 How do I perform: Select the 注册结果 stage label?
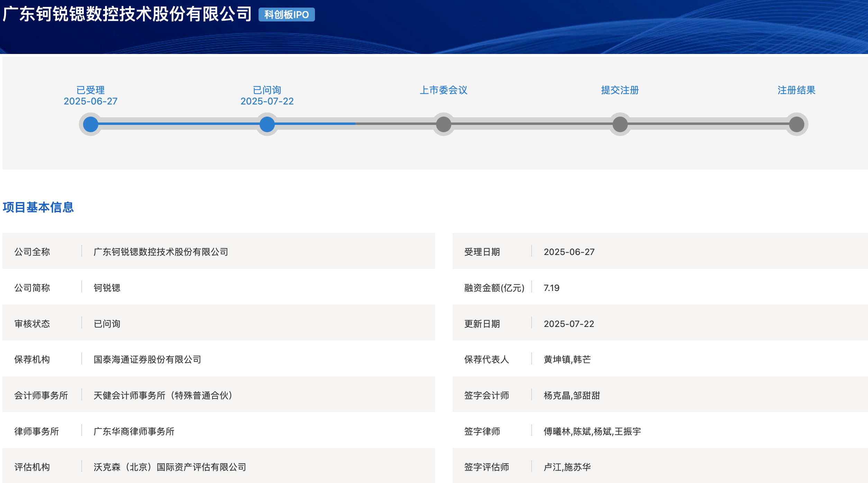(797, 90)
